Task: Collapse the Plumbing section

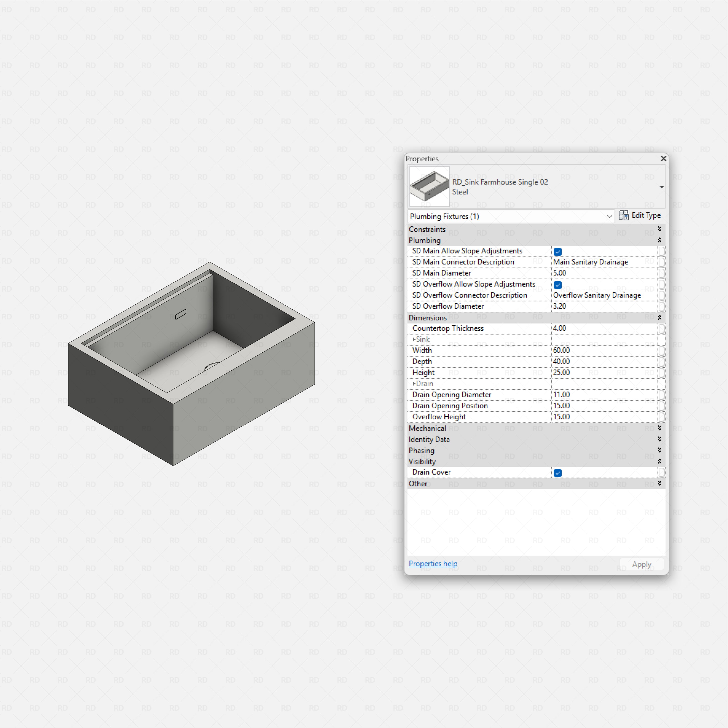Action: click(660, 240)
